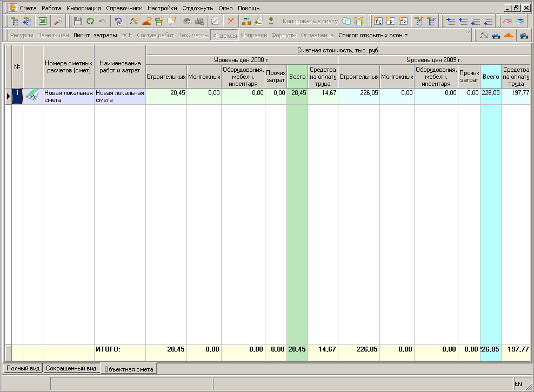Open the Помощь menu
The image size is (534, 392).
pyautogui.click(x=249, y=8)
